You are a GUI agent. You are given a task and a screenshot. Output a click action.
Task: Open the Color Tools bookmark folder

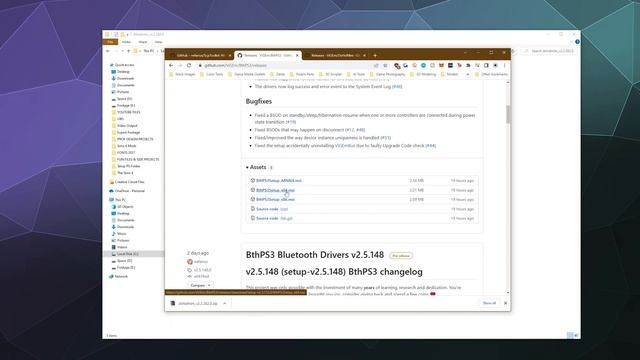coord(211,74)
